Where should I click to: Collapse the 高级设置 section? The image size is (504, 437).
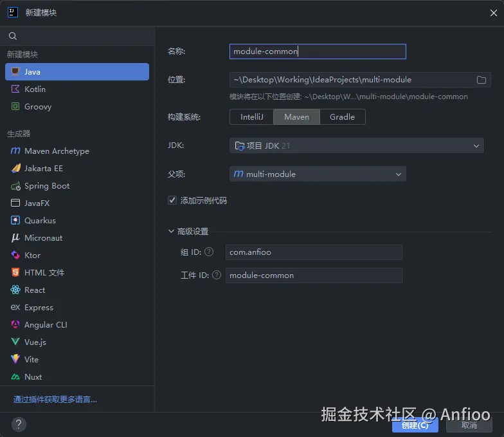171,231
